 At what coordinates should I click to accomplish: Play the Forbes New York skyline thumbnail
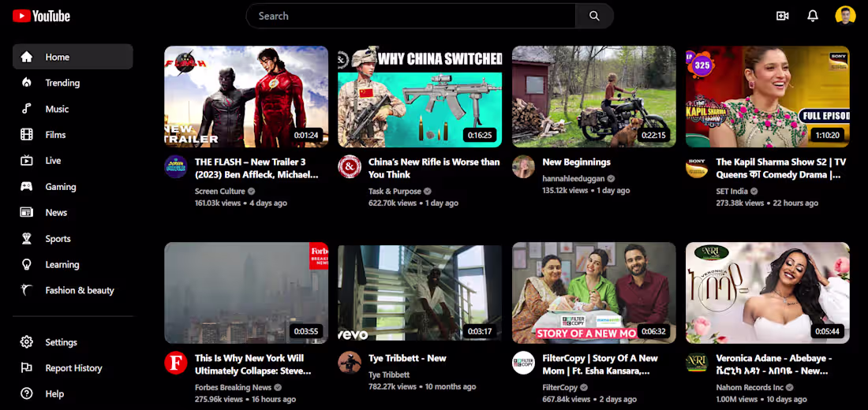(x=246, y=293)
